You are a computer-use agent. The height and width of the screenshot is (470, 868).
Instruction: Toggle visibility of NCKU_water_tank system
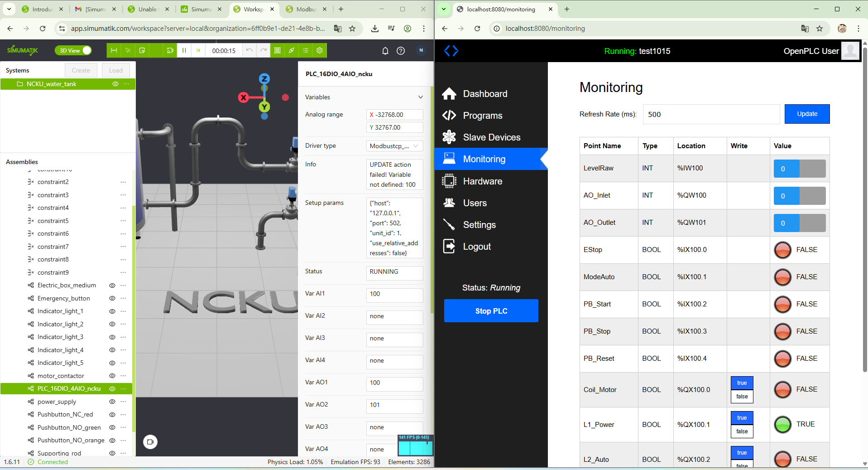point(115,84)
